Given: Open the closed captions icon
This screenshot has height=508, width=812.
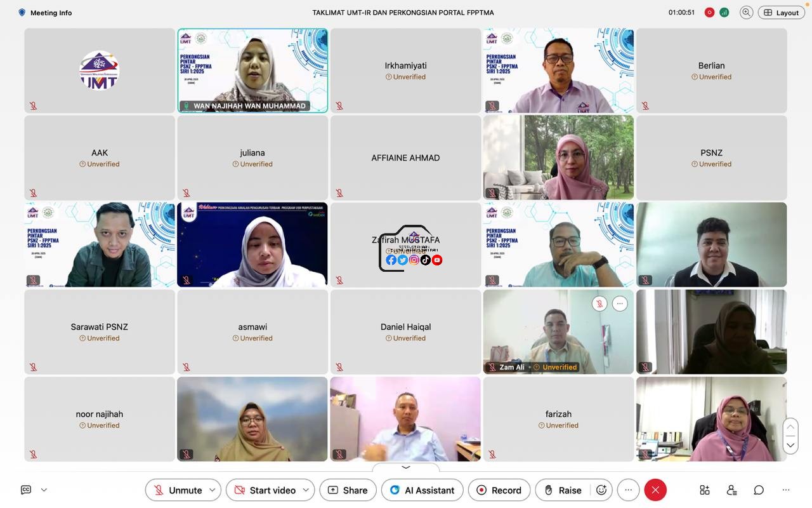Looking at the screenshot, I should (x=26, y=490).
